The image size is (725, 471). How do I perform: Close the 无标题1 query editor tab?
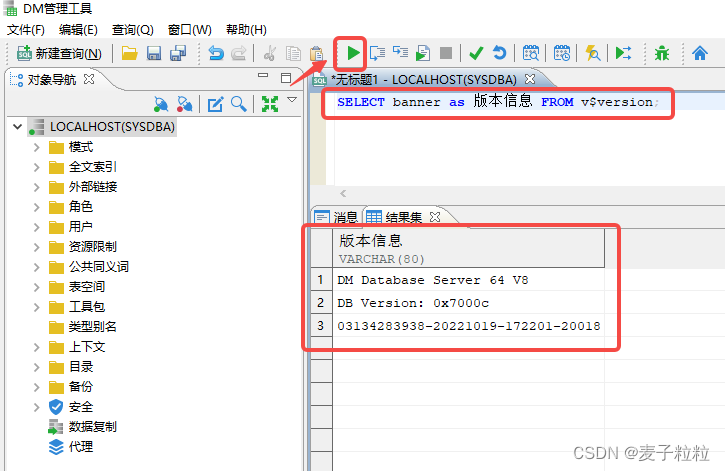(530, 79)
